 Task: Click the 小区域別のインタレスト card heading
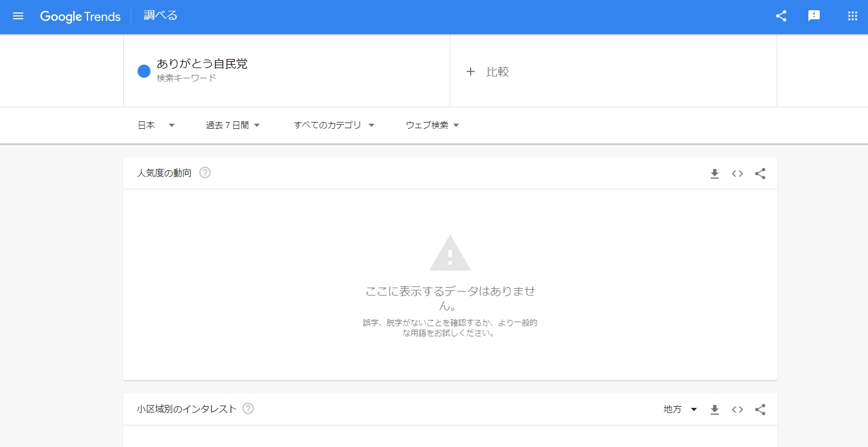(x=187, y=409)
